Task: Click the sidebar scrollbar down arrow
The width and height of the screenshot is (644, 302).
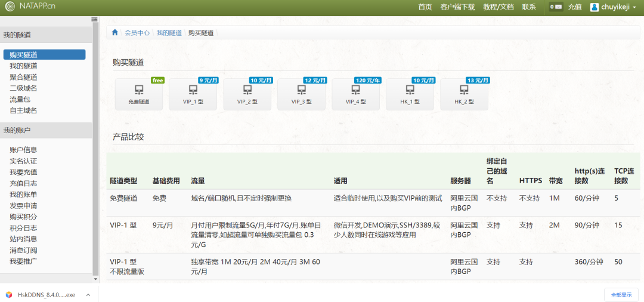Action: point(95,278)
